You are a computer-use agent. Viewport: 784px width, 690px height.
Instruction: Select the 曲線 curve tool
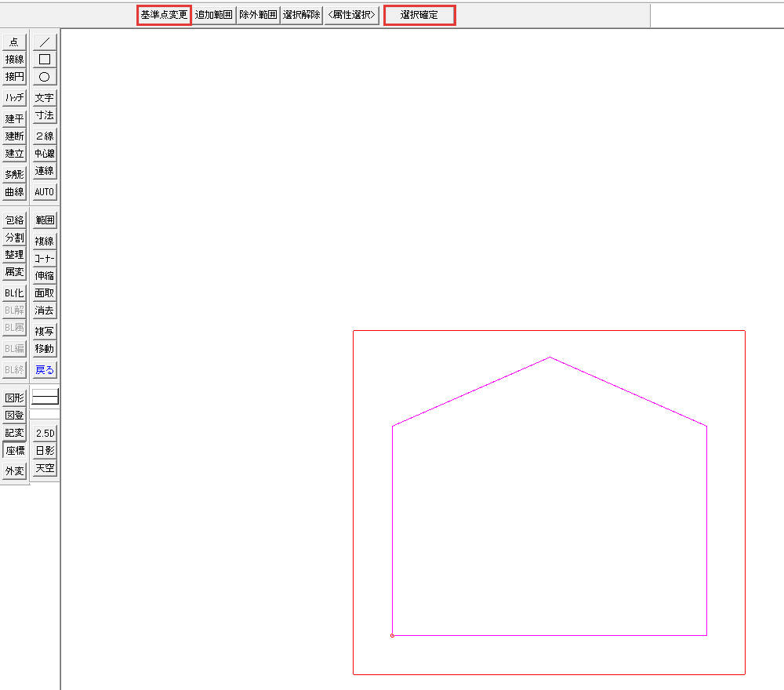click(x=14, y=192)
